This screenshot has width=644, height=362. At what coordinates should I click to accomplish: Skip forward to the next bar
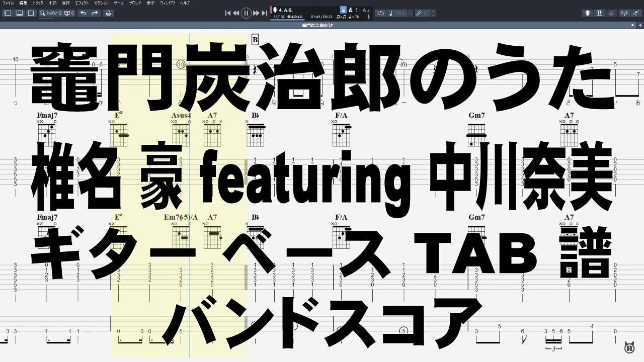click(x=256, y=13)
